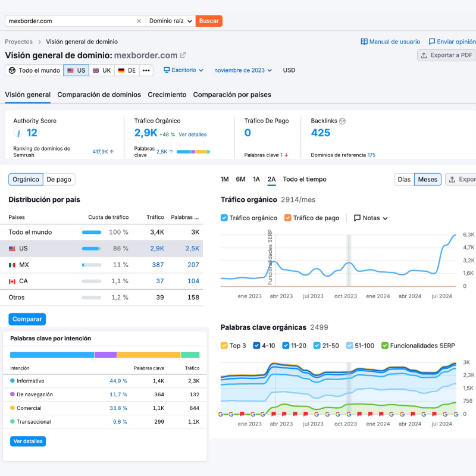476x476 pixels.
Task: Click Google note marker at oct 2023
Action: click(349, 414)
